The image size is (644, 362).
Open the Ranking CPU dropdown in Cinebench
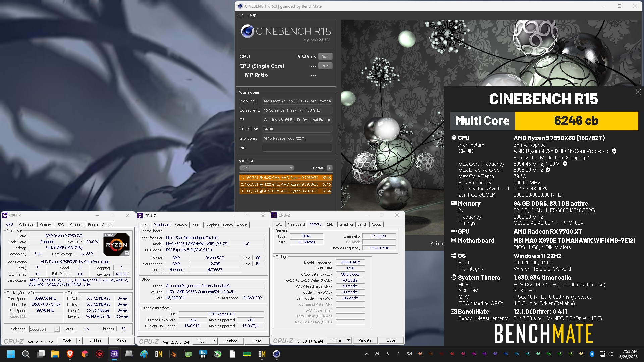pyautogui.click(x=267, y=168)
